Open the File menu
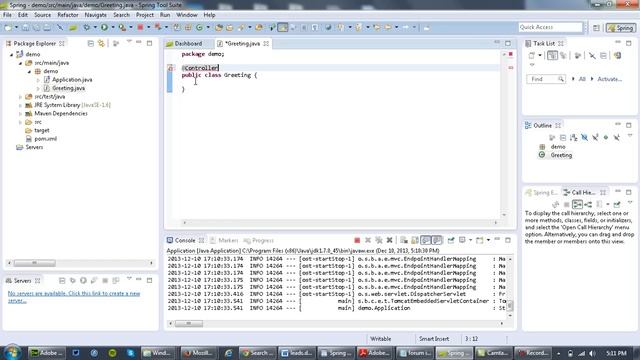This screenshot has height=360, width=640. [x=7, y=15]
